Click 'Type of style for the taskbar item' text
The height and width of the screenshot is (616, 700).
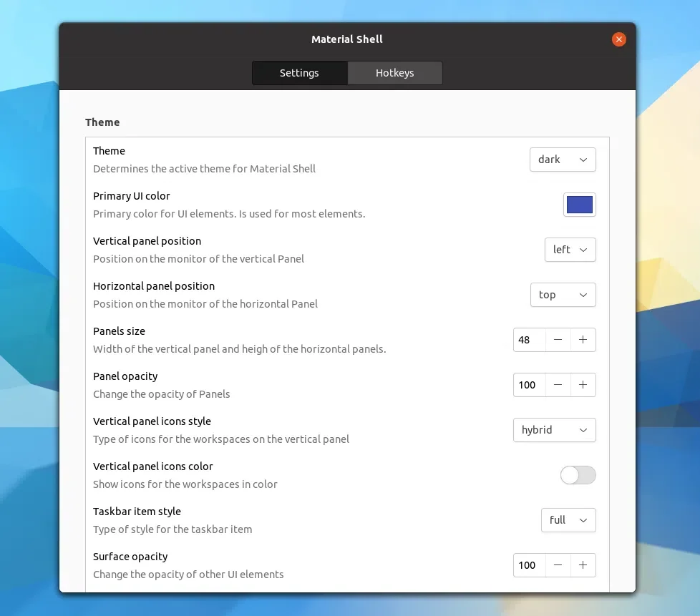172,529
